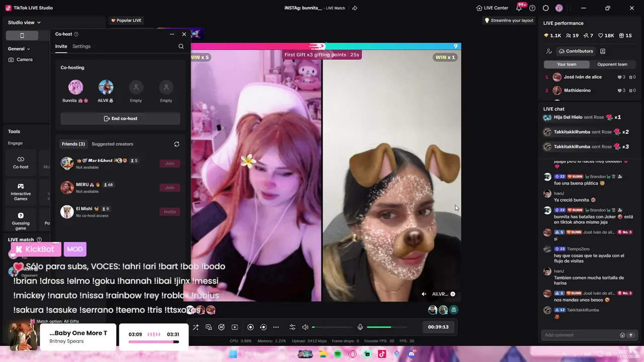The width and height of the screenshot is (644, 362).
Task: Unmute Ali.VR opponent audio icon
Action: [x=424, y=294]
